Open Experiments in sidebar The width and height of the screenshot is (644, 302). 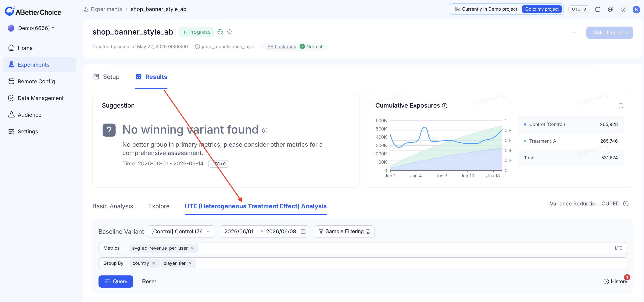[x=39, y=65]
